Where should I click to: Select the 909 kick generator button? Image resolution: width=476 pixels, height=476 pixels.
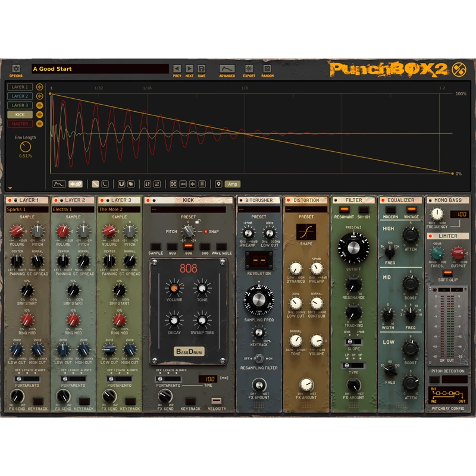[172, 246]
